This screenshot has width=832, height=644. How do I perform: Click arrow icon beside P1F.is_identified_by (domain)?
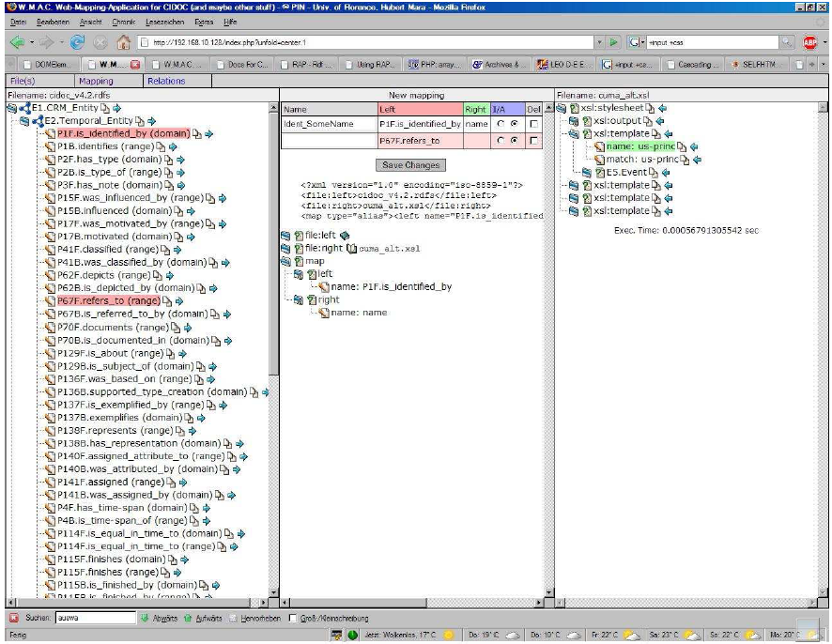point(208,134)
